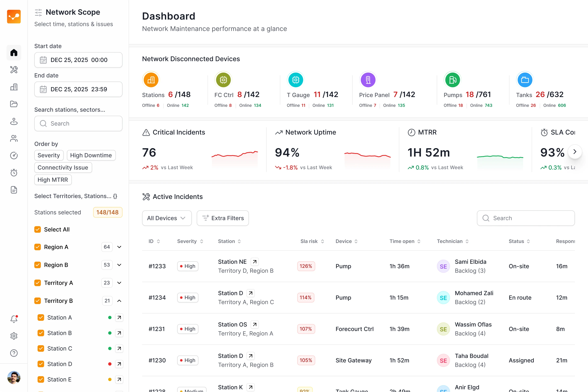
Task: Click the help question mark icon
Action: click(x=14, y=353)
